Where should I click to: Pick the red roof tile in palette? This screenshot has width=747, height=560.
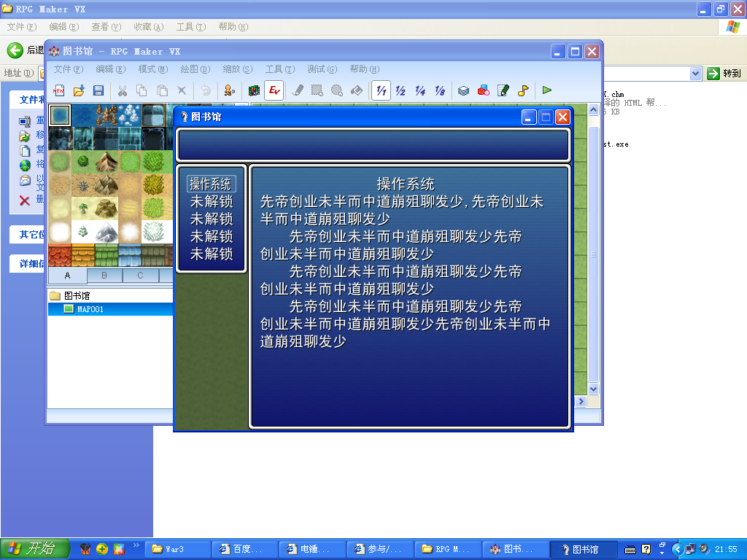click(x=60, y=255)
